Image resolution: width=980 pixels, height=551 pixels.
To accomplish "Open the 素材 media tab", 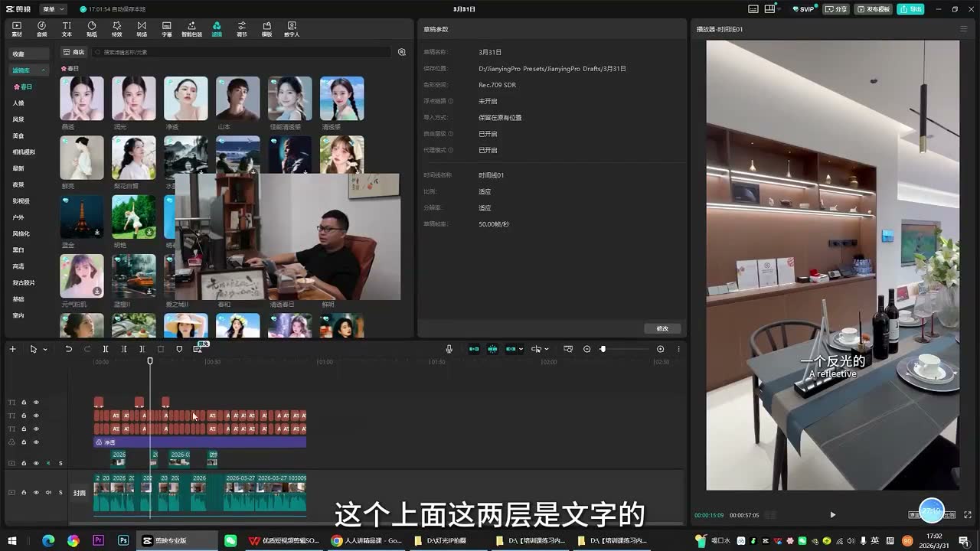I will (x=17, y=29).
